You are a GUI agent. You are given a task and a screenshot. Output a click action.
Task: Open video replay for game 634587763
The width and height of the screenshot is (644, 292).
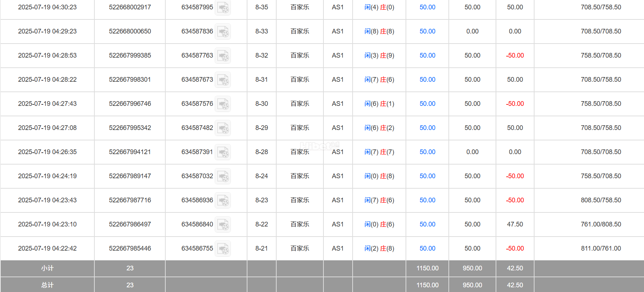[x=223, y=56]
